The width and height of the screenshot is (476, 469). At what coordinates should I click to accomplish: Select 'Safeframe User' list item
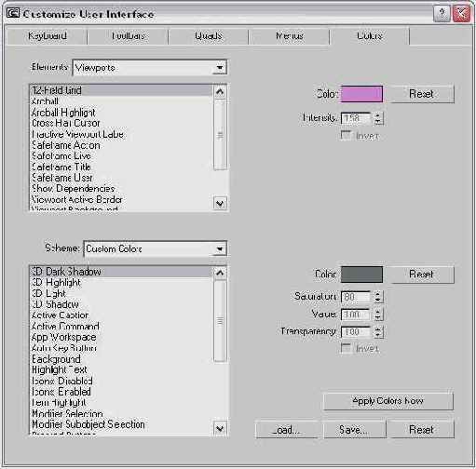[121, 178]
